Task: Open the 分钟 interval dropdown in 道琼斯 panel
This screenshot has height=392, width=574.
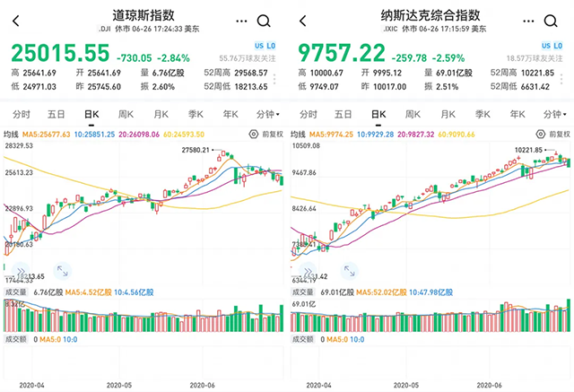Action: coord(268,115)
